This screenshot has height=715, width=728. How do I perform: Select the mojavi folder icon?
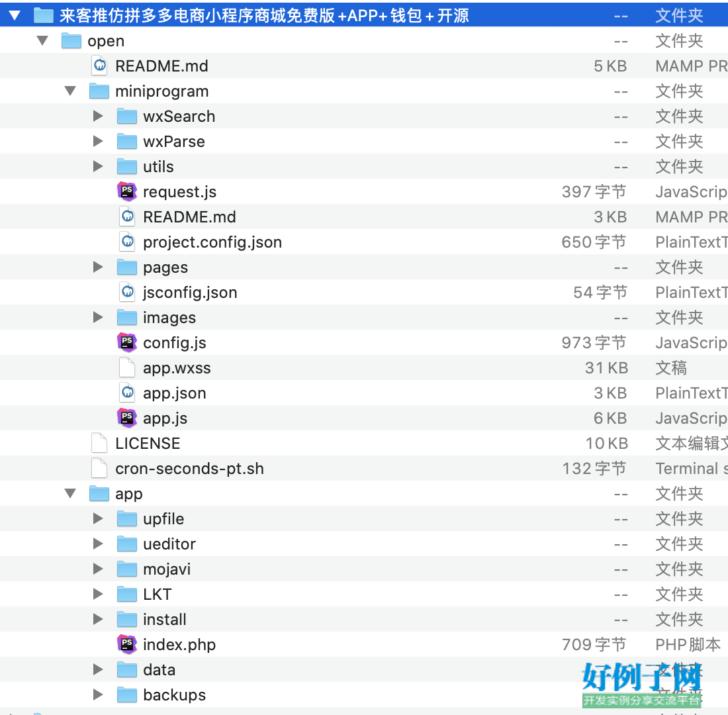[x=127, y=569]
